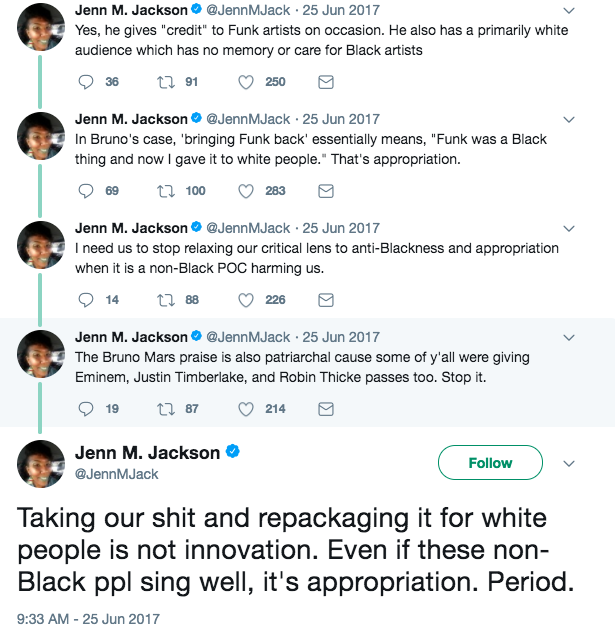Reply to the 'bringing Funk back' tweet
615x634 pixels.
coord(86,191)
